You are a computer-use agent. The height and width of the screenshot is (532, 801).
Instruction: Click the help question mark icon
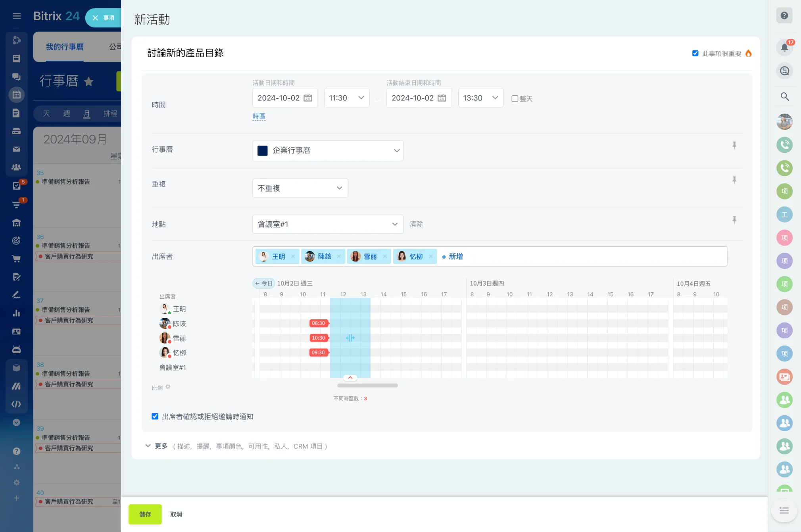pyautogui.click(x=784, y=15)
